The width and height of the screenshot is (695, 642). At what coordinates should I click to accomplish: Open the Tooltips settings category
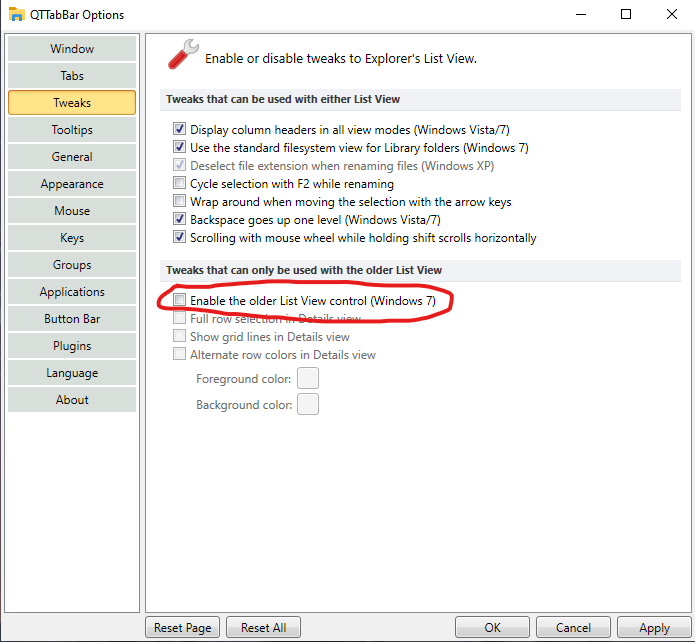point(72,130)
